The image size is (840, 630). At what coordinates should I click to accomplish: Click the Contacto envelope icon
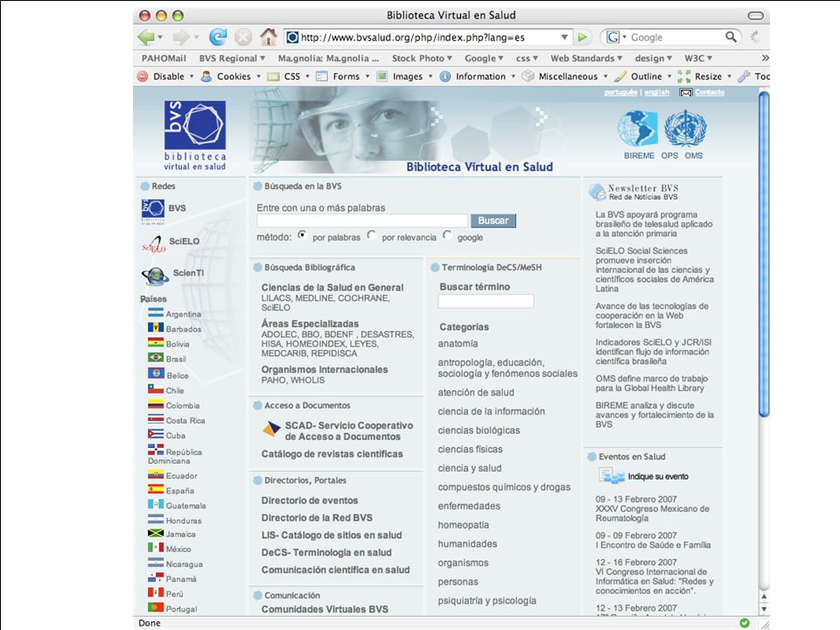click(686, 93)
